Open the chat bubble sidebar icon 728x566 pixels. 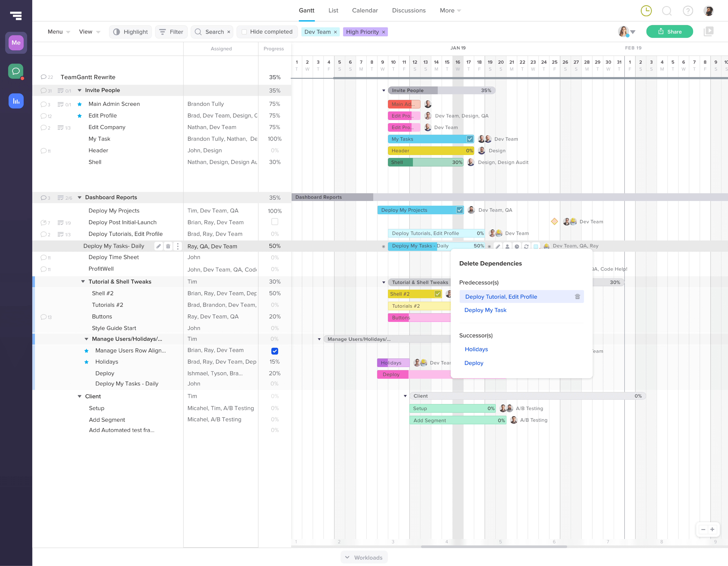click(x=16, y=71)
